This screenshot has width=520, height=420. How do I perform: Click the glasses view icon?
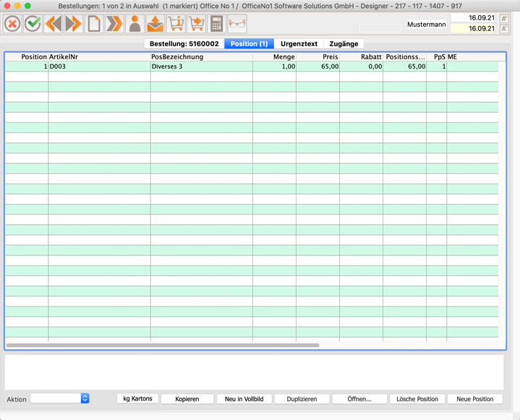(x=237, y=24)
